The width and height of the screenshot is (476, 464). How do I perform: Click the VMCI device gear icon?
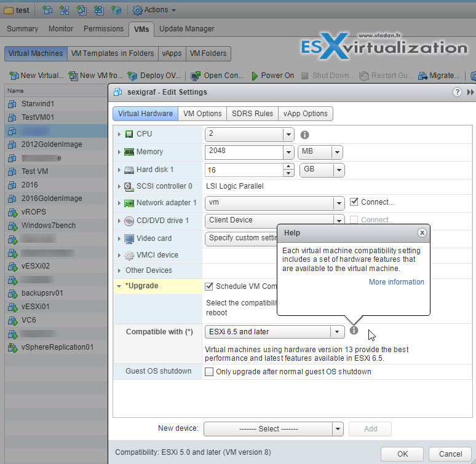(x=129, y=255)
